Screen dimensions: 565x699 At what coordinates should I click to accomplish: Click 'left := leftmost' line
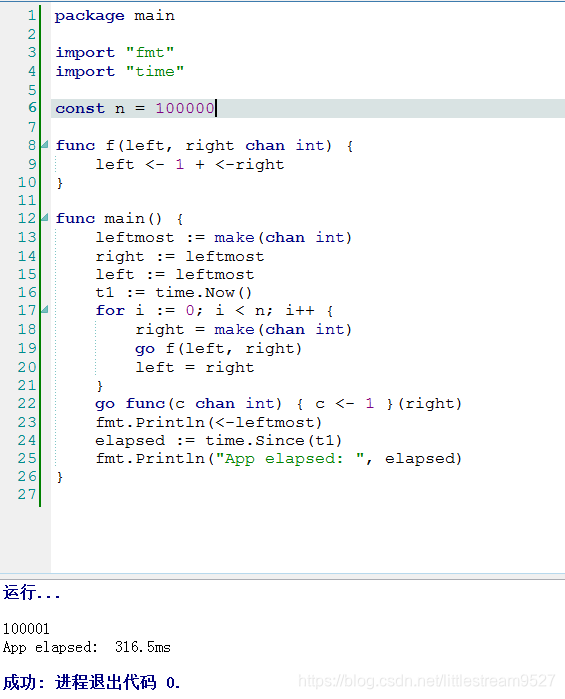pyautogui.click(x=175, y=275)
